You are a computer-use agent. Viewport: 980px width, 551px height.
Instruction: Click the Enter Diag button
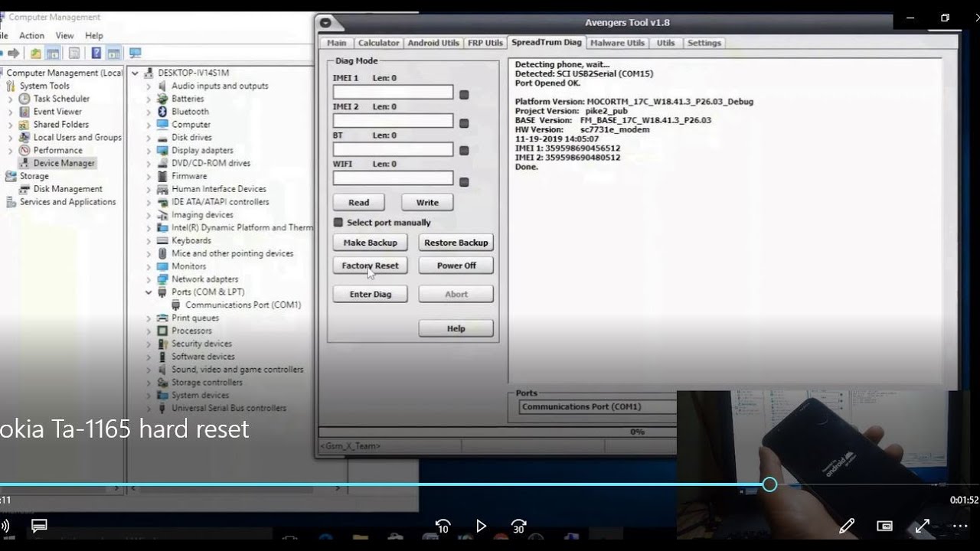click(371, 294)
